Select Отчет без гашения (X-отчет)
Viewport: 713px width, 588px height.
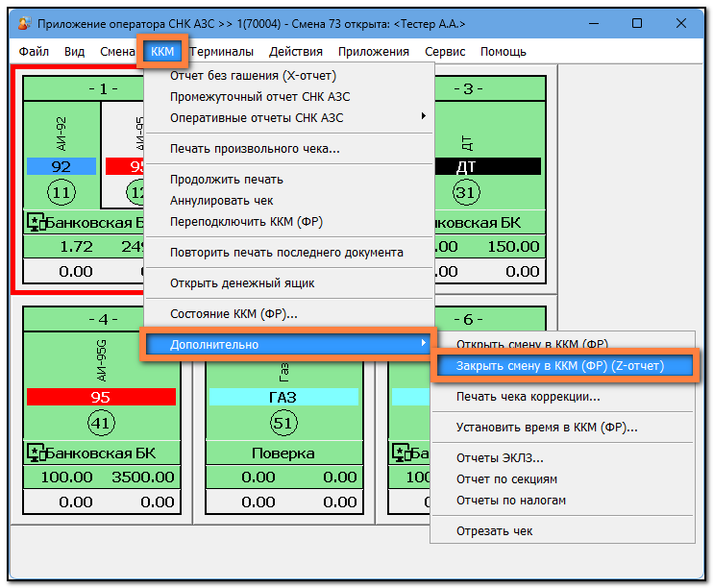(288, 76)
